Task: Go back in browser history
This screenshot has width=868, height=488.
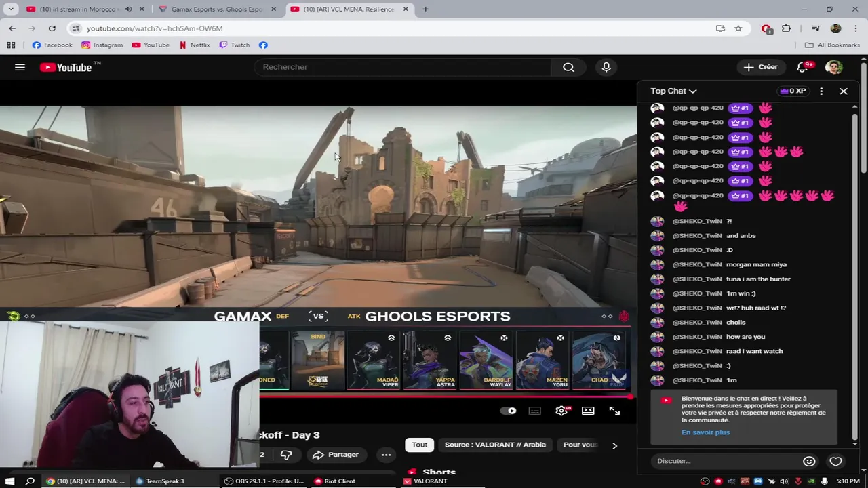Action: click(x=12, y=28)
